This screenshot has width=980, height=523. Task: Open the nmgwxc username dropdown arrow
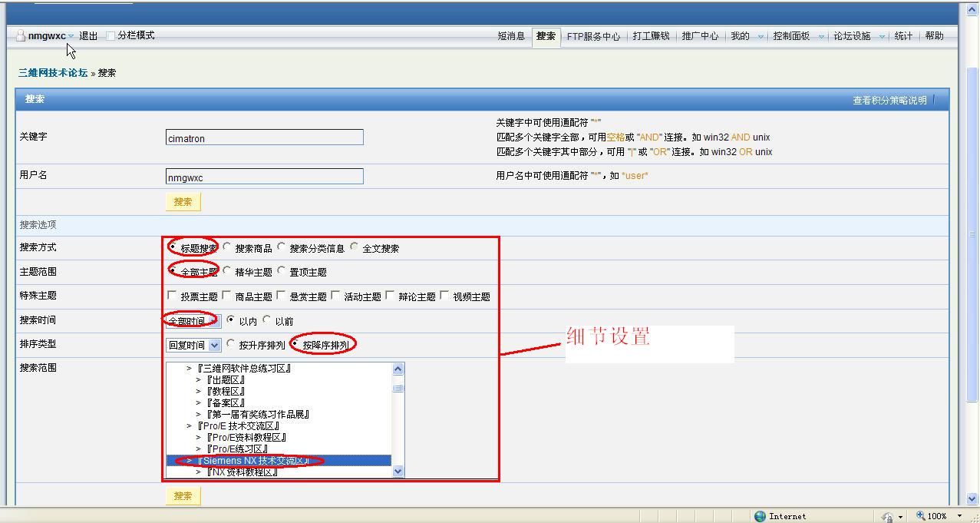click(71, 36)
